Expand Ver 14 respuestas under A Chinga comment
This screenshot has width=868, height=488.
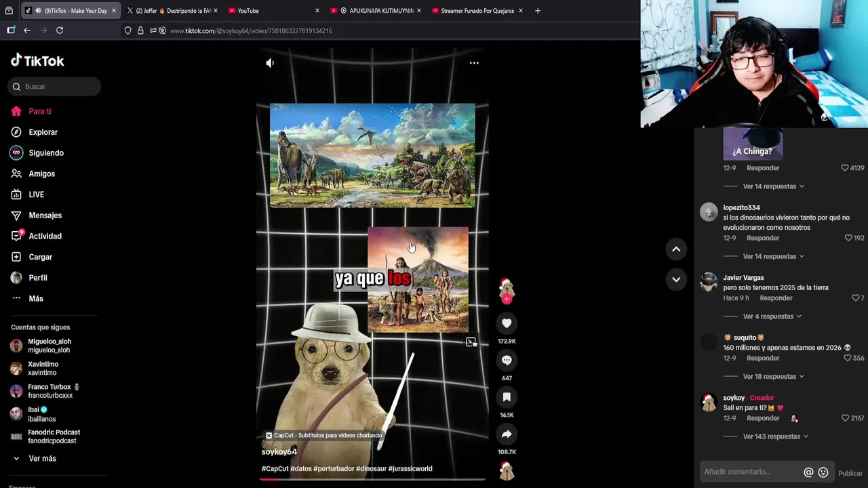tap(773, 186)
